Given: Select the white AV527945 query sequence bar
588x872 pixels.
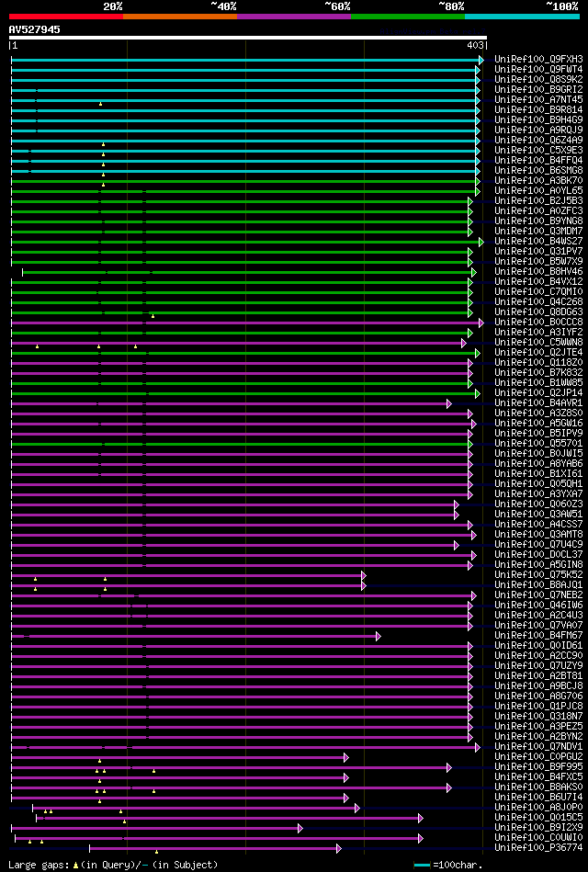Looking at the screenshot, I should tap(248, 38).
